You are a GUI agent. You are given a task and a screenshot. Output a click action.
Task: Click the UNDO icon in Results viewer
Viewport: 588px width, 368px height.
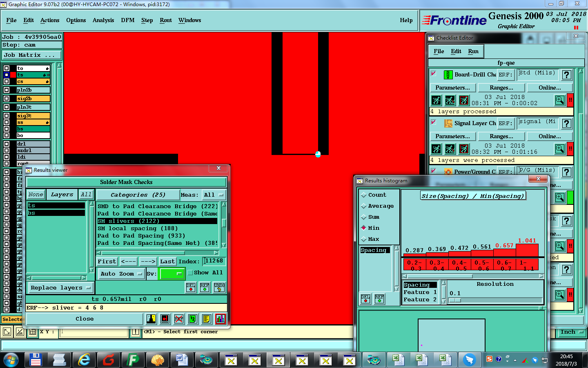click(219, 287)
